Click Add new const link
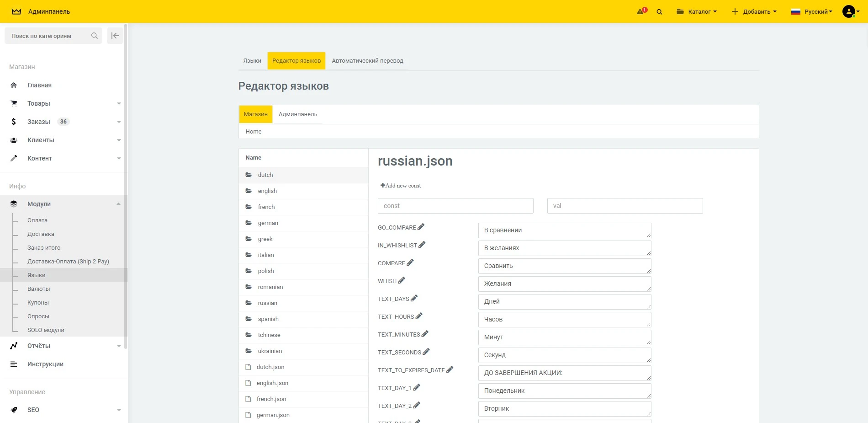Image resolution: width=868 pixels, height=423 pixels. coord(401,186)
